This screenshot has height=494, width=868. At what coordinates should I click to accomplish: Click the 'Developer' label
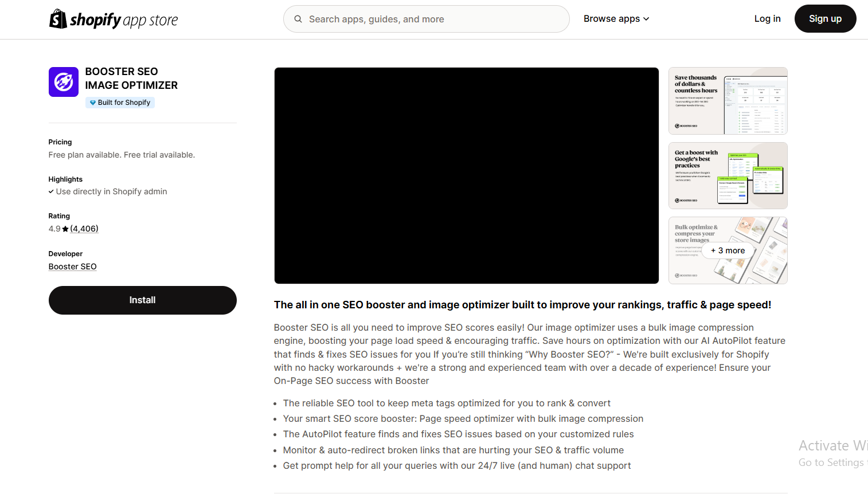[65, 254]
